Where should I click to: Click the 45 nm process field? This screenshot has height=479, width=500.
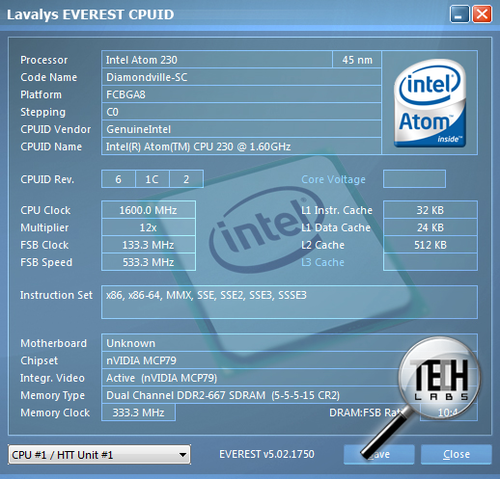pyautogui.click(x=357, y=60)
